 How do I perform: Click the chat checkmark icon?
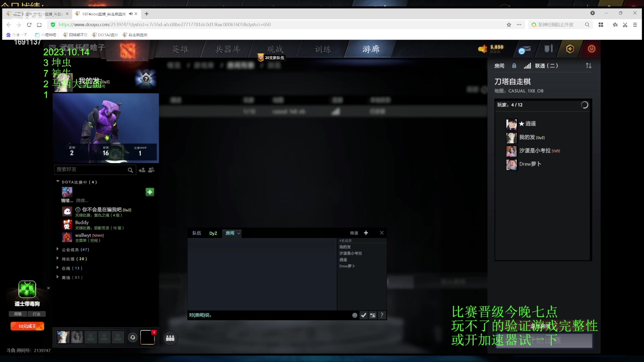tap(364, 315)
